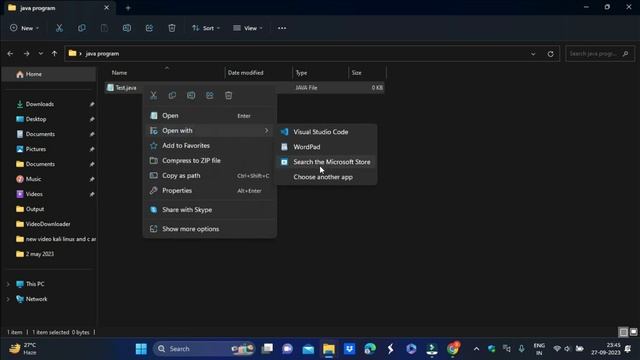This screenshot has width=640, height=360.
Task: Open the View dropdown
Action: click(x=248, y=28)
